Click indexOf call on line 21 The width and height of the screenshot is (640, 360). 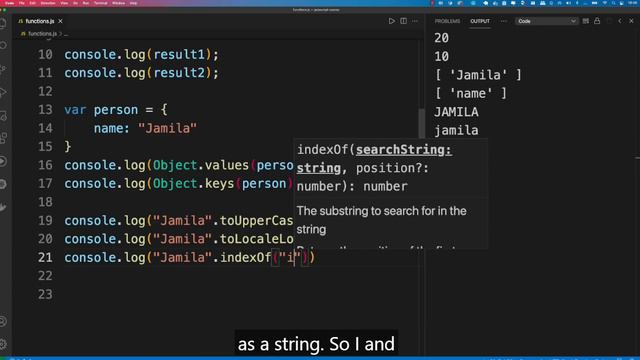[x=246, y=258]
